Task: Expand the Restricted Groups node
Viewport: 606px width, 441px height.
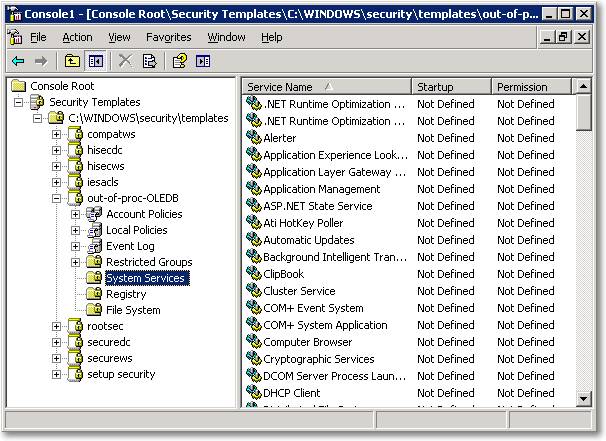Action: [x=75, y=262]
